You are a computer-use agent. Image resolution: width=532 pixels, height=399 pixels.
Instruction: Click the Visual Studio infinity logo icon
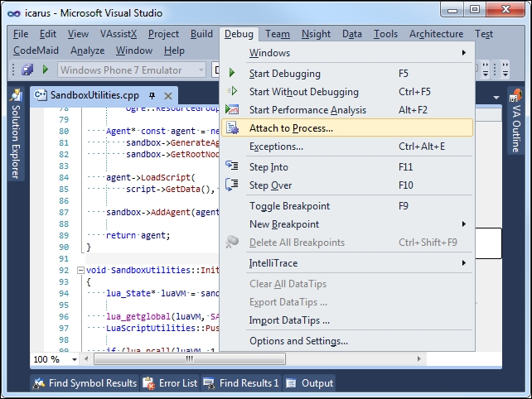(x=14, y=13)
